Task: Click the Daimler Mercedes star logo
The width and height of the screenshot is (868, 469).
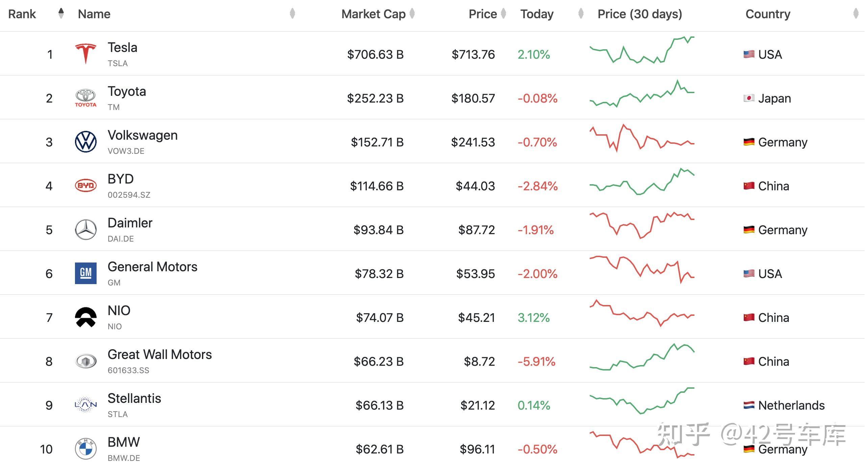Action: [x=86, y=229]
